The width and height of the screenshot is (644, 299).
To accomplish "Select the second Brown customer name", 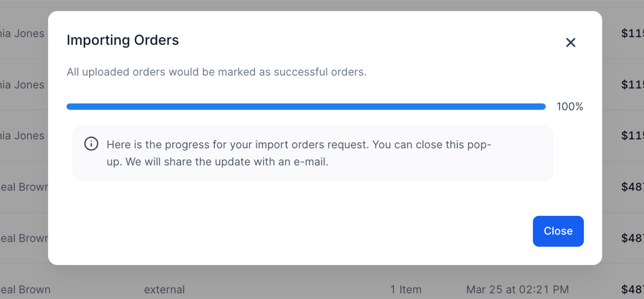I will point(24,238).
